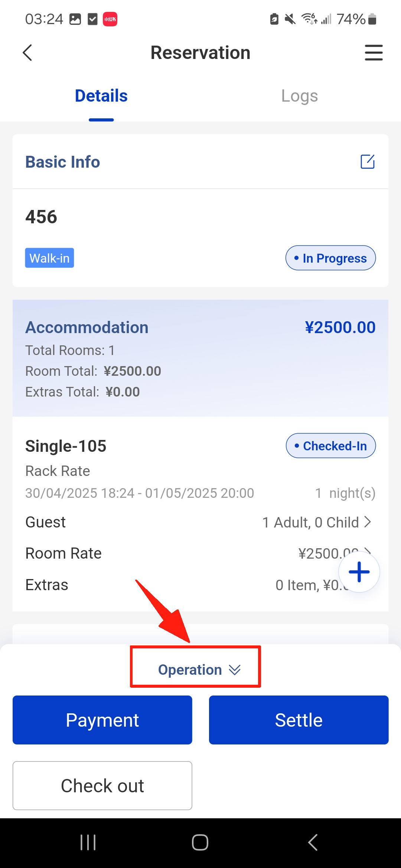Tap Android home navigation button
The height and width of the screenshot is (868, 401).
(200, 842)
